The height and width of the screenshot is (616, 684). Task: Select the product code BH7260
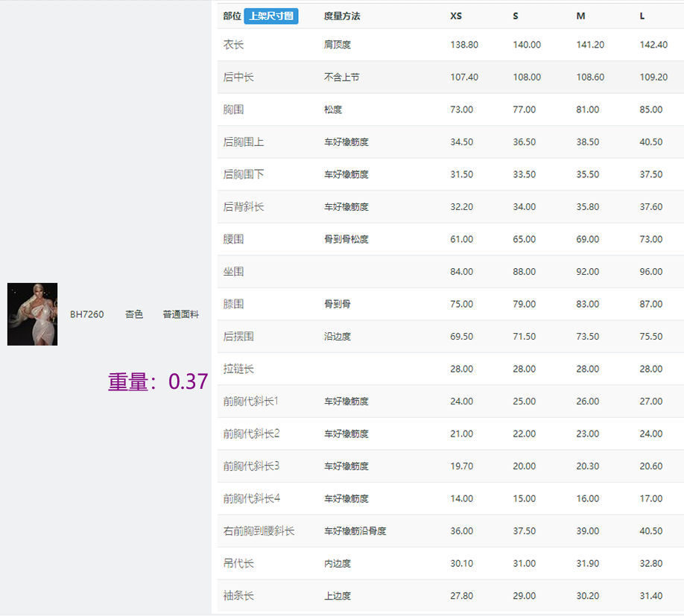tap(87, 314)
